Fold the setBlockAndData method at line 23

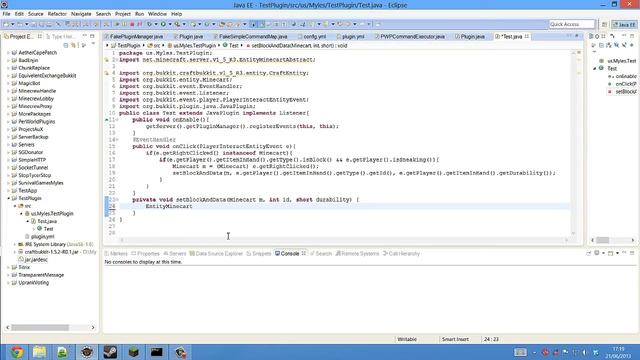[x=117, y=200]
